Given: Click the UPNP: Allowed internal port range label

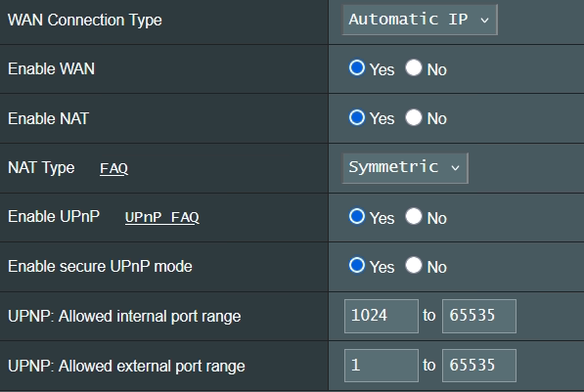Looking at the screenshot, I should 124,317.
